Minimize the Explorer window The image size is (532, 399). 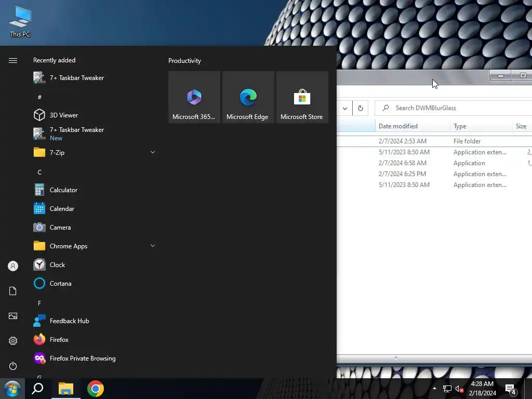(x=500, y=76)
